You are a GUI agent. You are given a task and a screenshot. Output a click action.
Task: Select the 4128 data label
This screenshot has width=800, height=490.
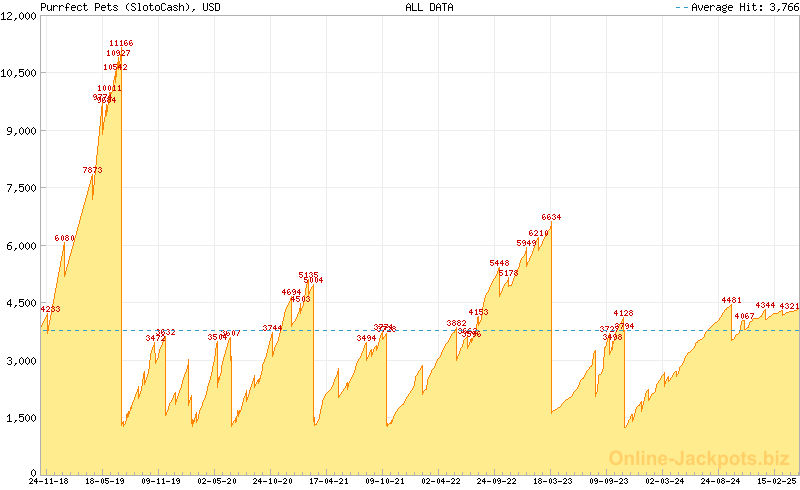coord(623,313)
